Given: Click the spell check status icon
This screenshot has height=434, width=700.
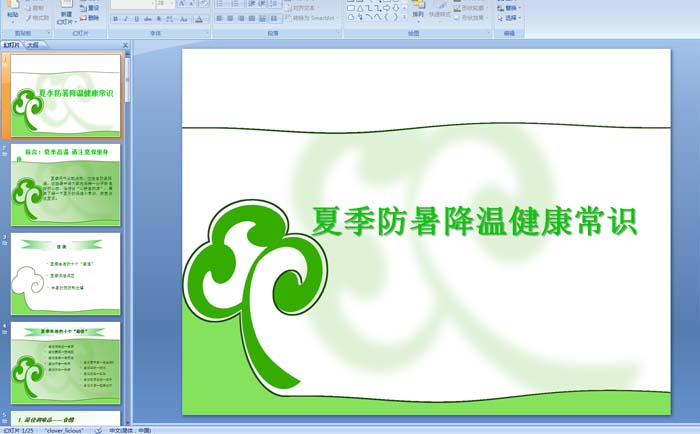Looking at the screenshot, I should click(99, 430).
